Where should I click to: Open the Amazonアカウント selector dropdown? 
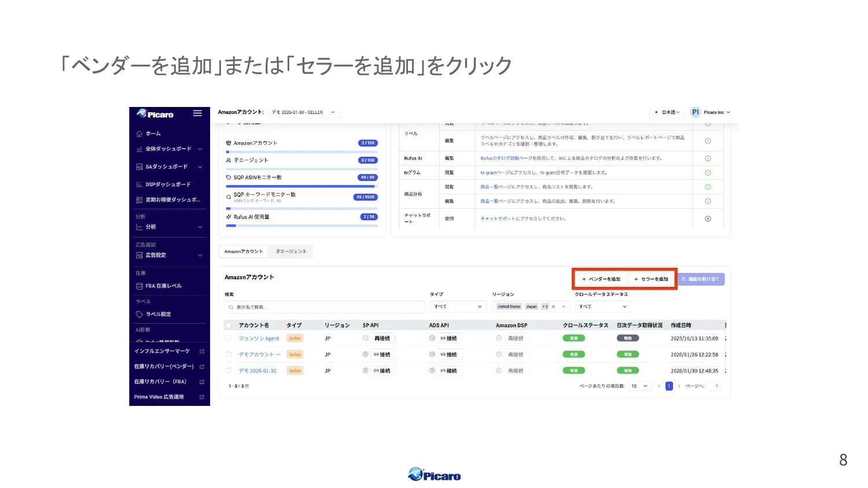coord(304,112)
